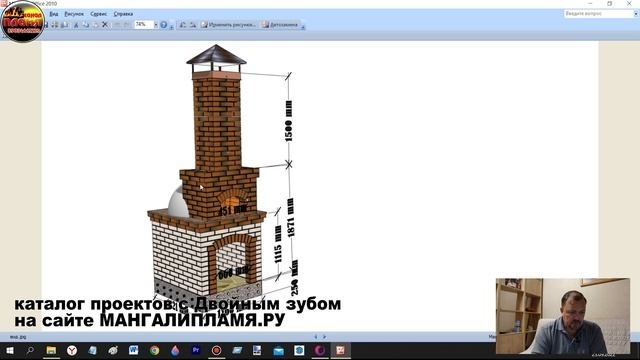Click the help search question input box
This screenshot has height=360, width=640.
coord(598,13)
